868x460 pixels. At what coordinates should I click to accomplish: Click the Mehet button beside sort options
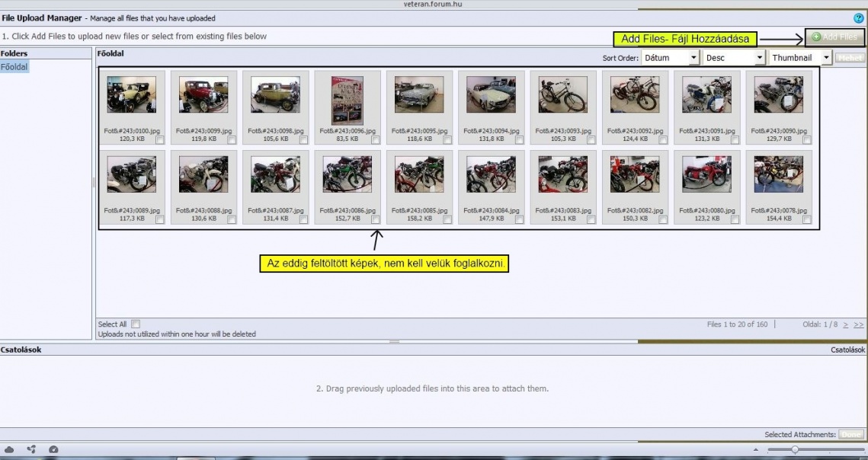[849, 58]
